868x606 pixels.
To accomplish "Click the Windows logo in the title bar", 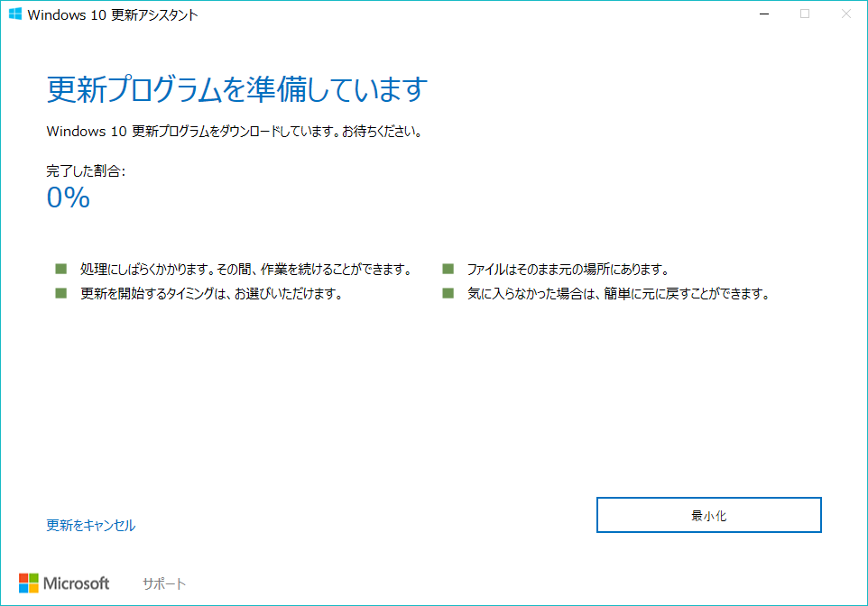I will 15,14.
